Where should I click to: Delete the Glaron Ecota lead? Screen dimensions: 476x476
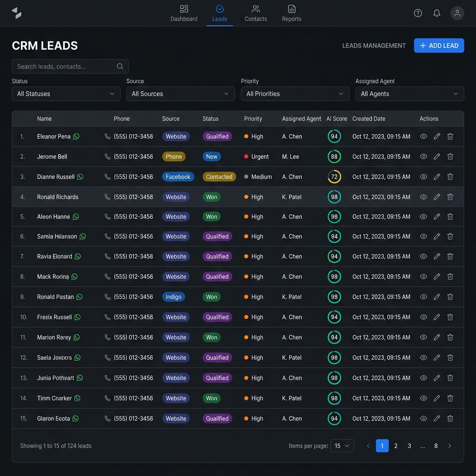(450, 418)
